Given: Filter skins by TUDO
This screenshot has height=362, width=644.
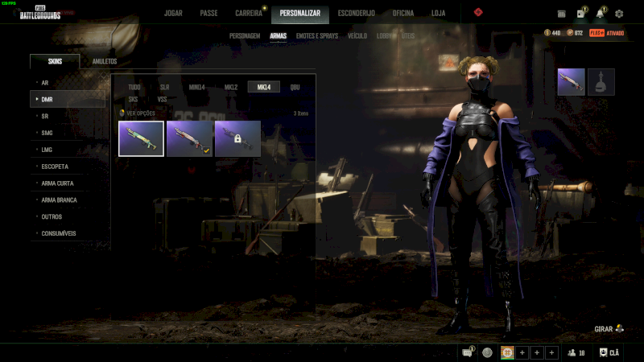Looking at the screenshot, I should (x=134, y=87).
